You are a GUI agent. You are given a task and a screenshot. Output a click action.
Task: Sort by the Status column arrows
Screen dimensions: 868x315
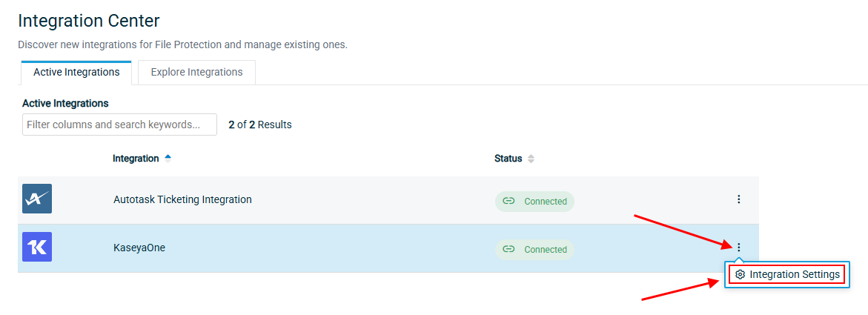tap(531, 159)
